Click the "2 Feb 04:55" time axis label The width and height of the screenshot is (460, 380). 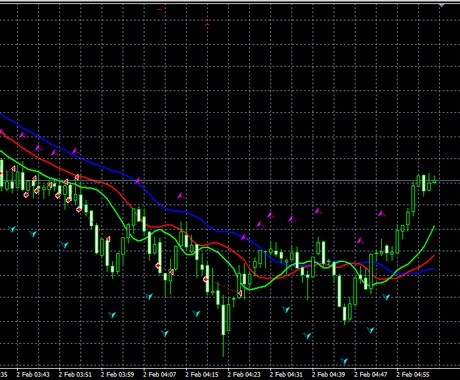pyautogui.click(x=413, y=374)
